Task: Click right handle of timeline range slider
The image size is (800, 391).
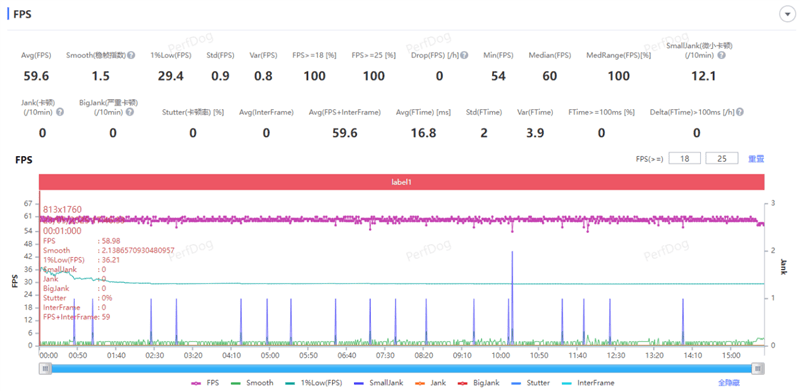Action: [758, 369]
